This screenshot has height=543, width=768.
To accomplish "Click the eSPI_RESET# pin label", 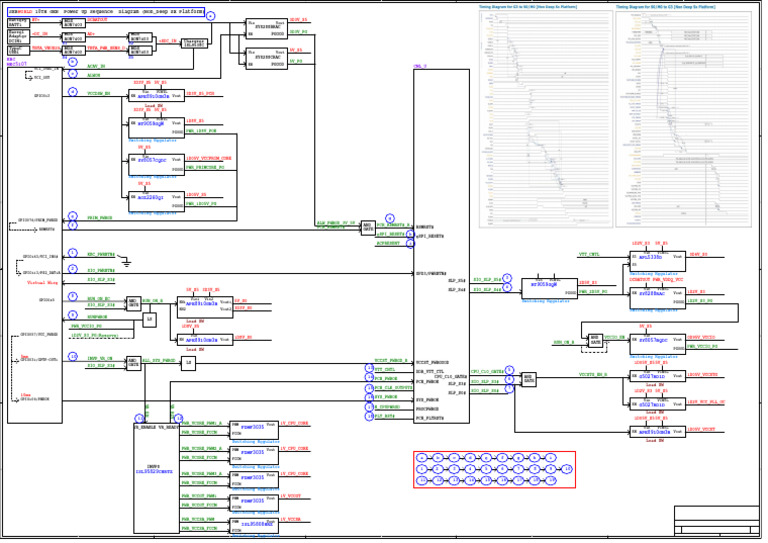I will click(x=430, y=236).
